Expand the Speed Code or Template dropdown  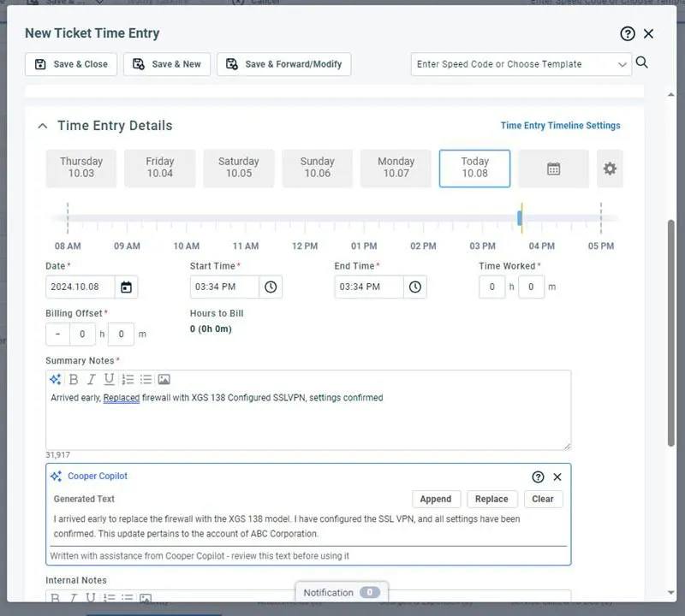(x=622, y=64)
